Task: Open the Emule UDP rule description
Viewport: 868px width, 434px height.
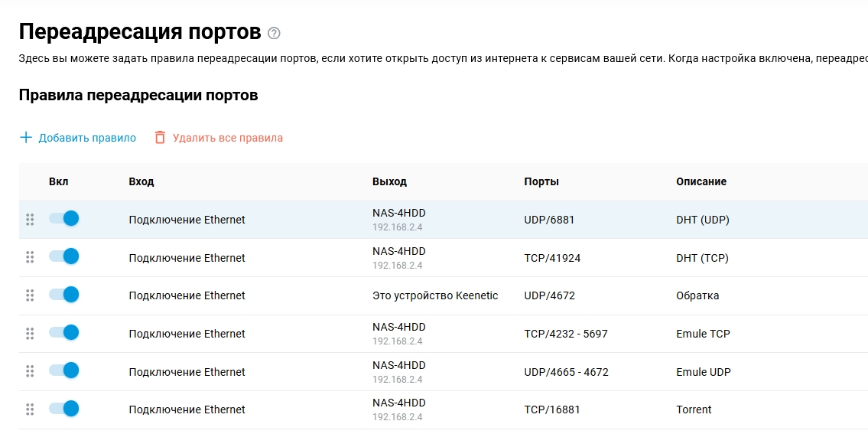Action: coord(704,372)
